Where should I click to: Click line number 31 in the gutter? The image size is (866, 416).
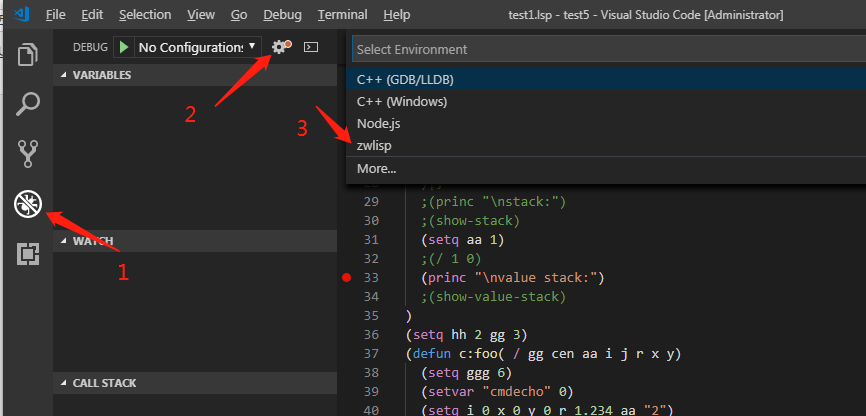pos(371,240)
